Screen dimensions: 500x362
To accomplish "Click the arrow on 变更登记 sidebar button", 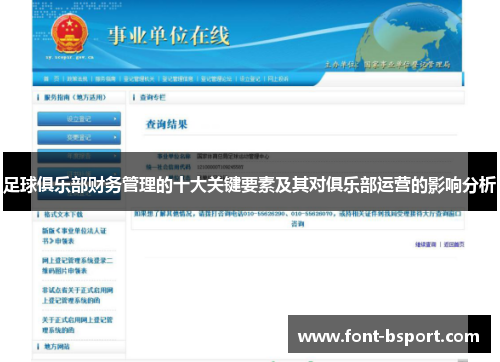I will [115, 137].
